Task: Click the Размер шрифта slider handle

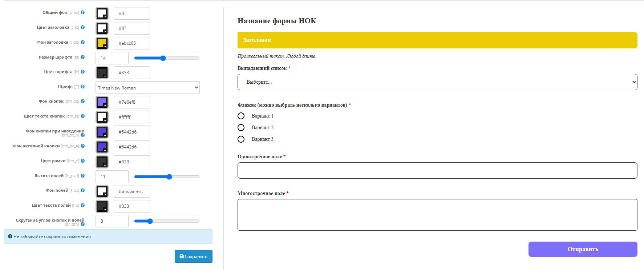Action: click(163, 58)
